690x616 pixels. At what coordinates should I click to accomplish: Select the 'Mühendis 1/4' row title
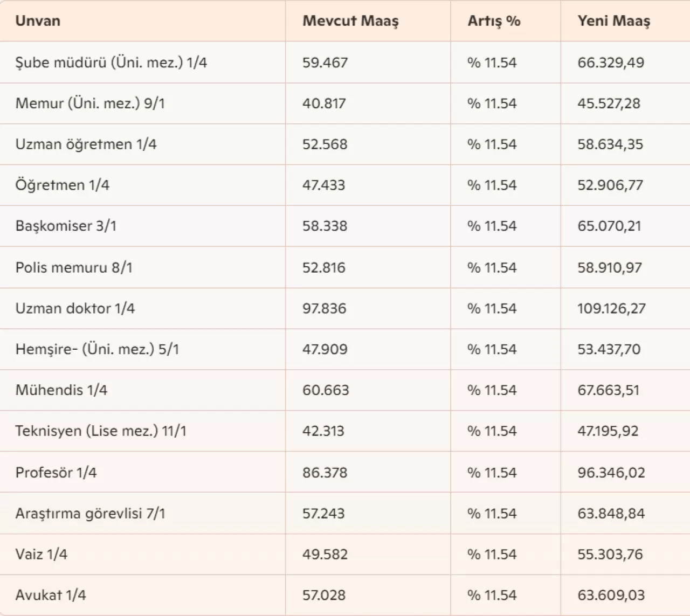tap(61, 390)
